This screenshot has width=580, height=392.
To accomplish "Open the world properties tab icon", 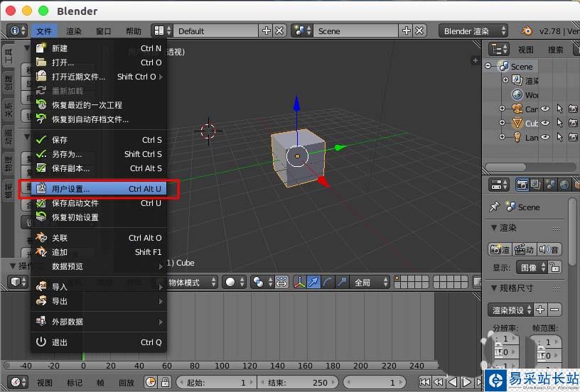I will tap(564, 185).
